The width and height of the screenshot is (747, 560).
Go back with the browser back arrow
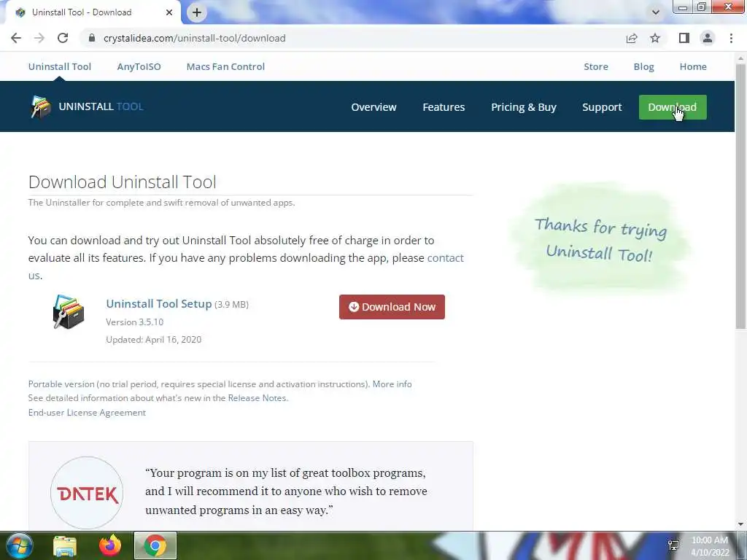pos(16,38)
